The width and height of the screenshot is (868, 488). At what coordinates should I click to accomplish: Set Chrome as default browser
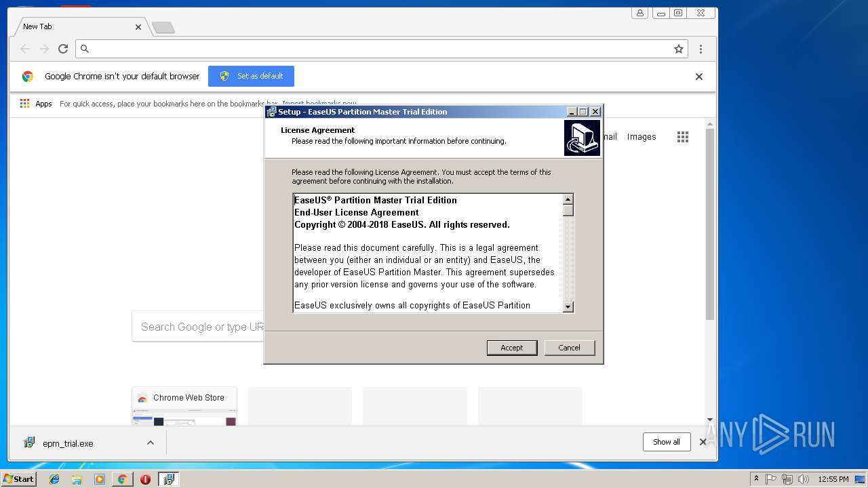coord(251,76)
